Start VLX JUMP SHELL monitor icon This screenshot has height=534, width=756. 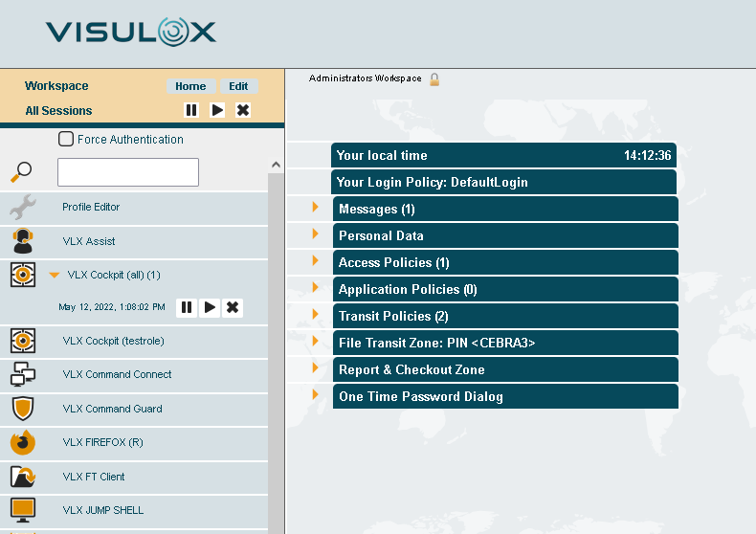pos(22,510)
